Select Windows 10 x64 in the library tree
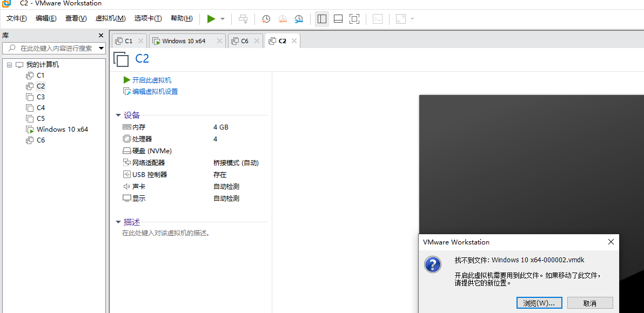Image resolution: width=644 pixels, height=313 pixels. tap(62, 129)
